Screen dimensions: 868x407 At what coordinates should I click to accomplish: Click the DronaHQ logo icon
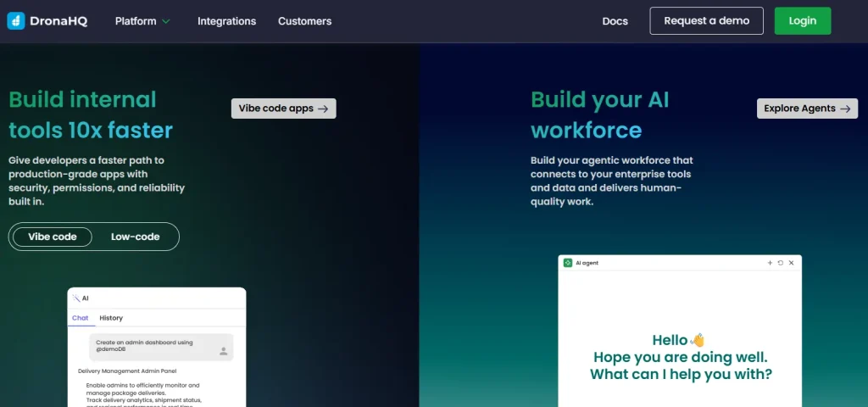click(16, 21)
